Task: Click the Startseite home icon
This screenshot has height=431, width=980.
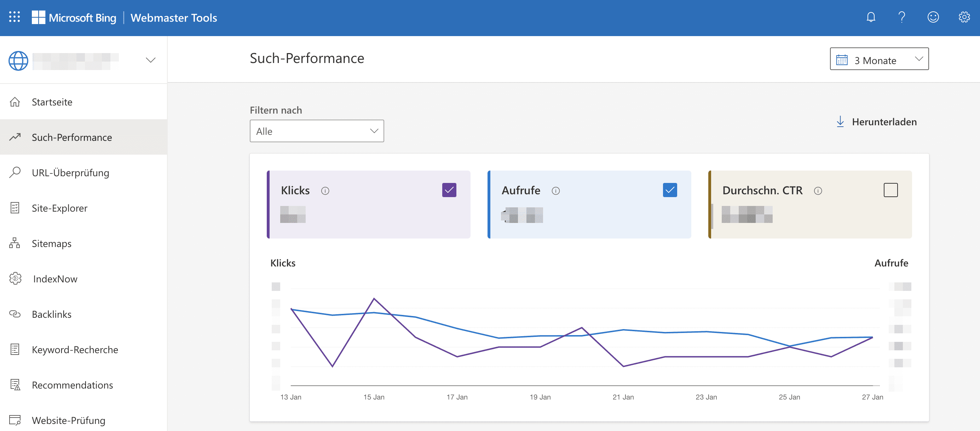Action: [x=15, y=102]
